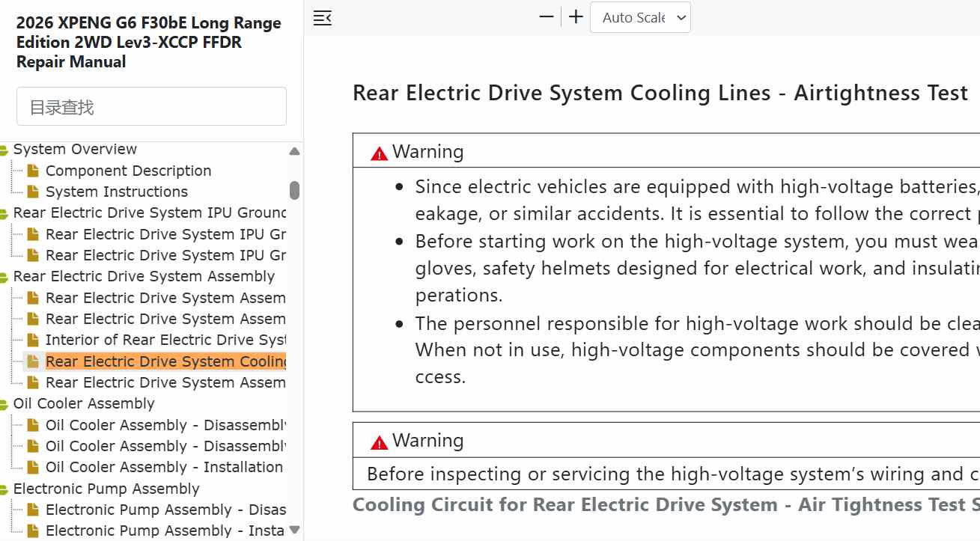The height and width of the screenshot is (541, 980).
Task: Select highlighted Rear Electric Drive System Cooling entry
Action: tap(165, 361)
